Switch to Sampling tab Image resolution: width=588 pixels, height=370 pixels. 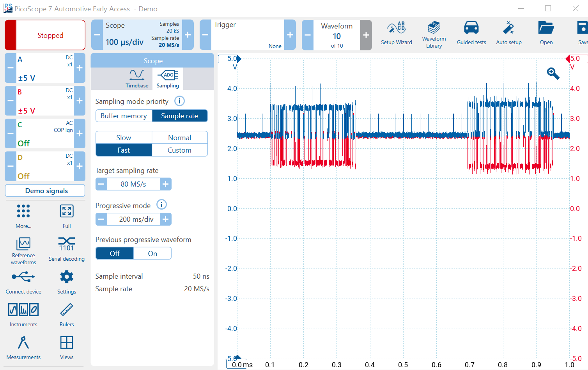pyautogui.click(x=168, y=78)
